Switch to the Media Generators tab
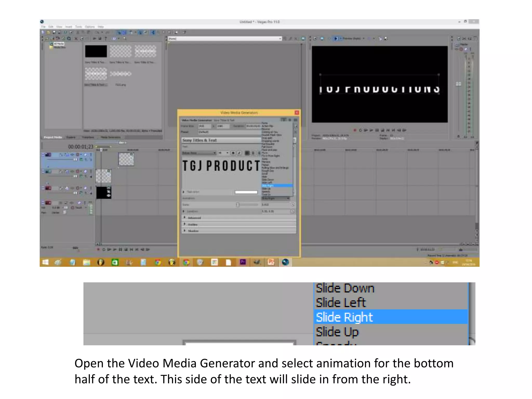The height and width of the screenshot is (399, 532). click(111, 137)
